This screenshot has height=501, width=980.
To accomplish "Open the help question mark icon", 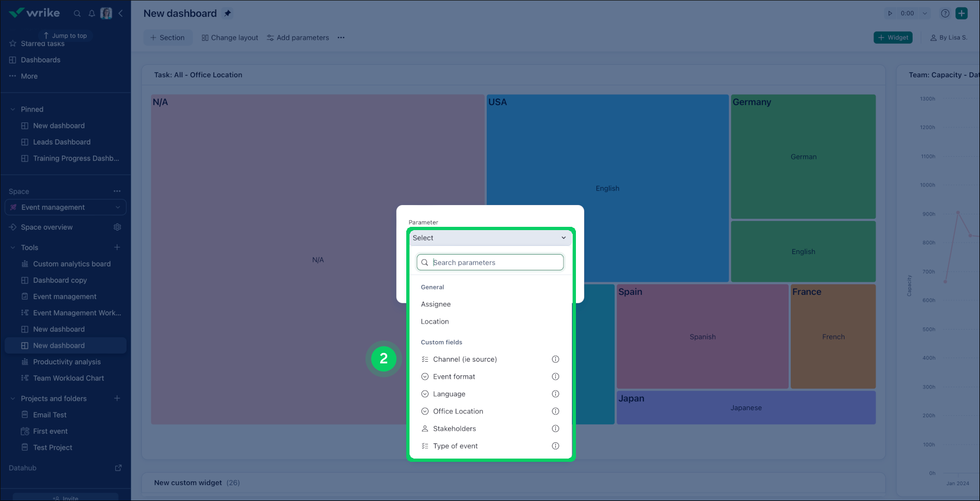I will pyautogui.click(x=945, y=14).
